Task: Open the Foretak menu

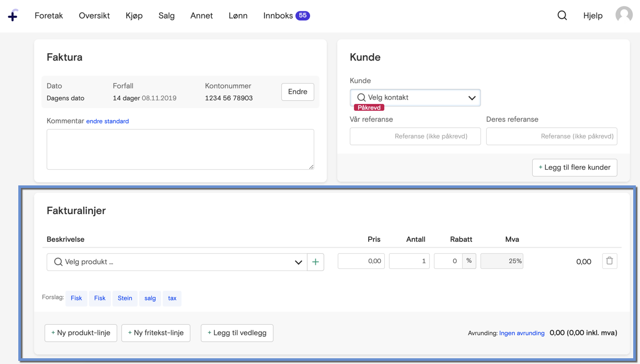Action: click(x=49, y=16)
